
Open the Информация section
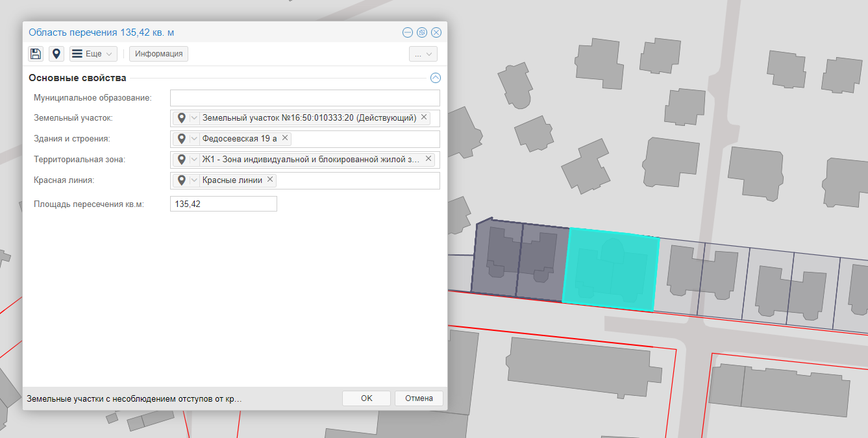pyautogui.click(x=159, y=54)
